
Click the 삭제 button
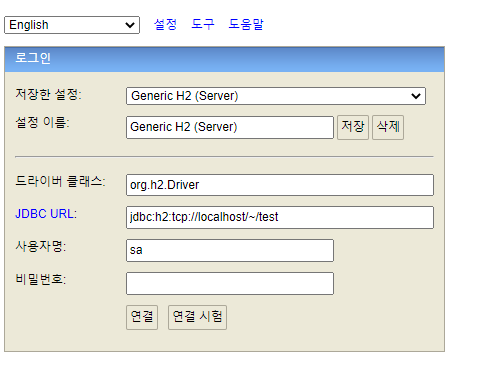[388, 127]
